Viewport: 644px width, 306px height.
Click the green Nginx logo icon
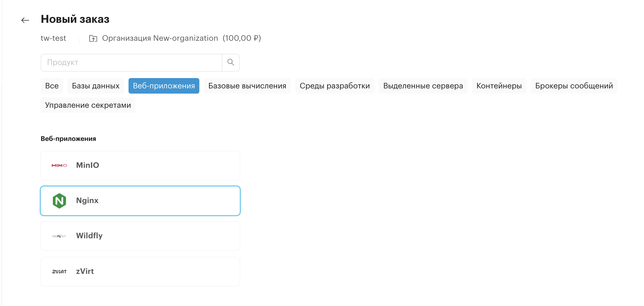[x=59, y=201]
